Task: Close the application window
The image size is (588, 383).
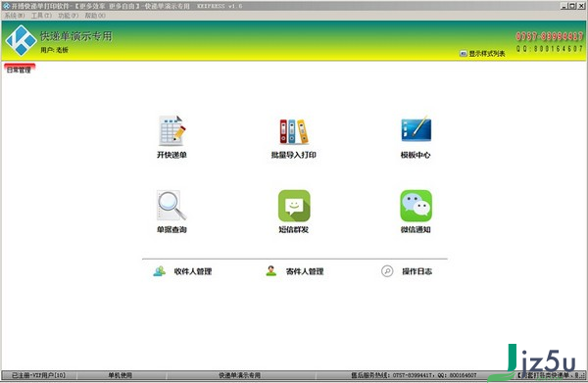Action: coord(581,6)
